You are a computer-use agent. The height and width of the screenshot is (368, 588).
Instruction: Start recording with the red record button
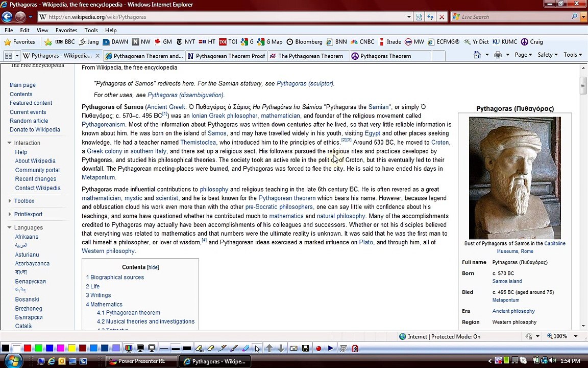tap(318, 349)
